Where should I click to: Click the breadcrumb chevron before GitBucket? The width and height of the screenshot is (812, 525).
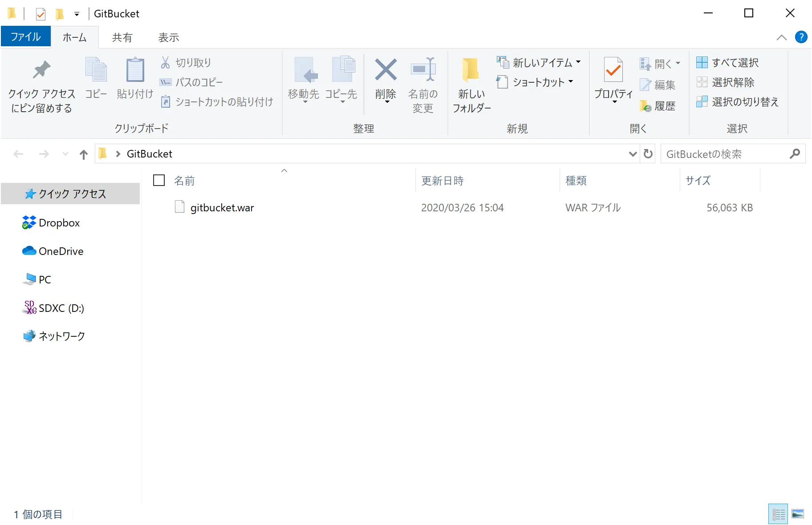118,154
